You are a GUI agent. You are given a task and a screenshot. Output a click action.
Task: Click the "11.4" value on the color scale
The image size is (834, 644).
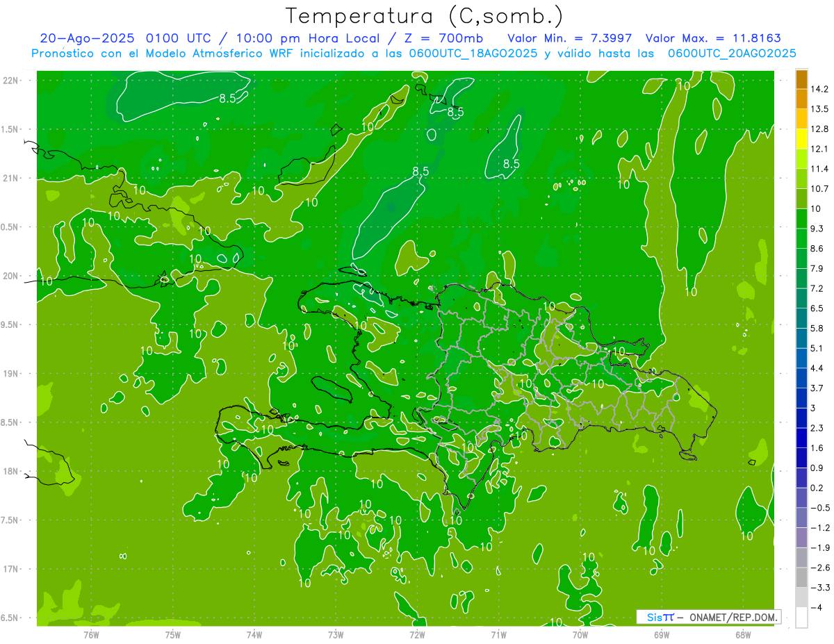820,169
